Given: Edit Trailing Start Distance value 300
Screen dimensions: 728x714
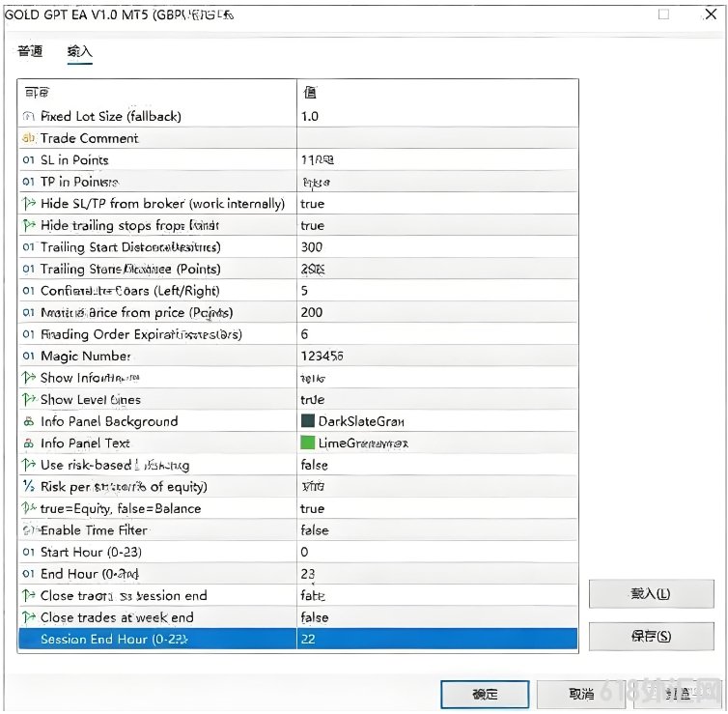Looking at the screenshot, I should 437,247.
